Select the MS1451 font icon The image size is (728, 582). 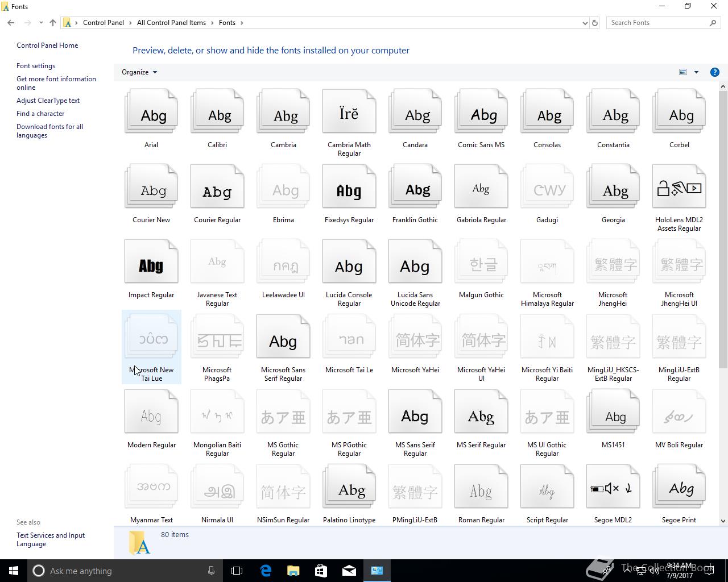613,411
